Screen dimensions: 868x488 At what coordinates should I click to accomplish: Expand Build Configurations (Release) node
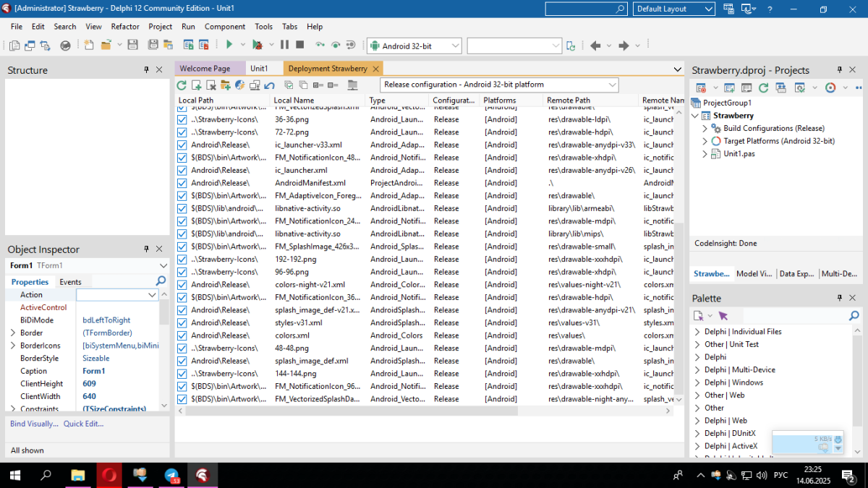[705, 128]
